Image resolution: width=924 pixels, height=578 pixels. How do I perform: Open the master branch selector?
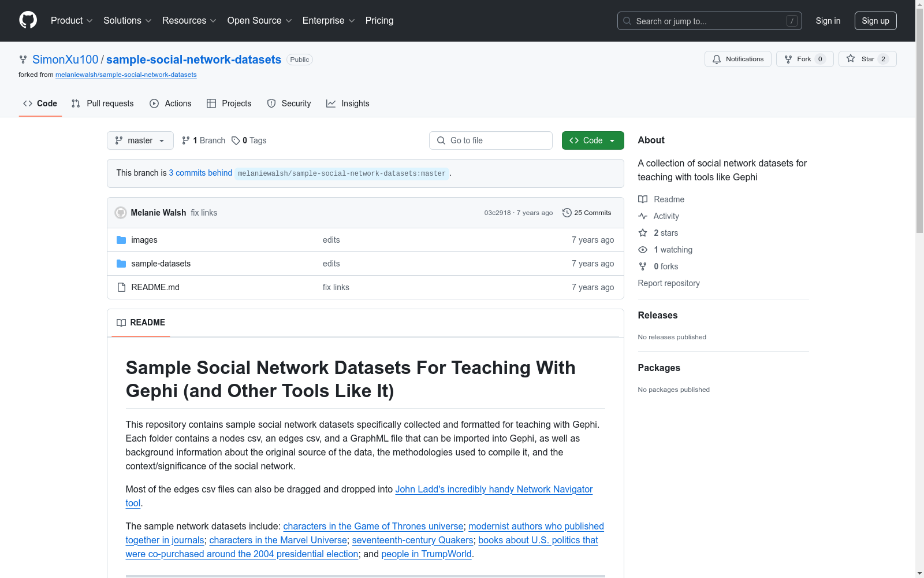pos(140,140)
